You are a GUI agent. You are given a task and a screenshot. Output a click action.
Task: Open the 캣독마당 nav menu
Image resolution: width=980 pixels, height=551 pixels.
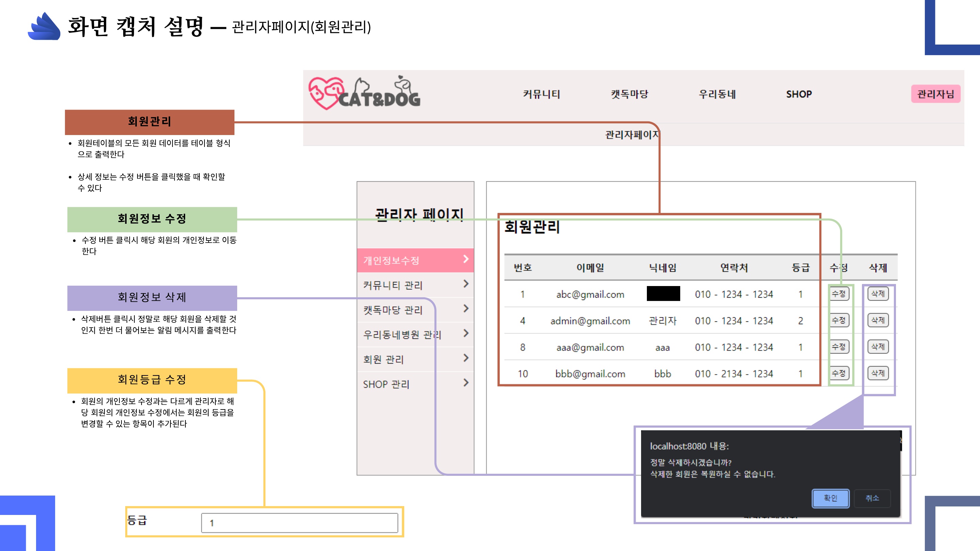629,94
